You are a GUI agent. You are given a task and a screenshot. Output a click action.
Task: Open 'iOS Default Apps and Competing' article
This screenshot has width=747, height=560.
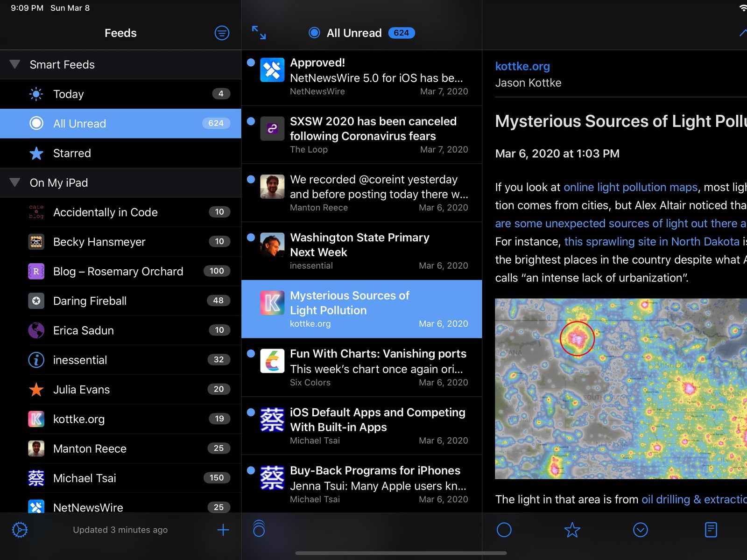point(361,426)
